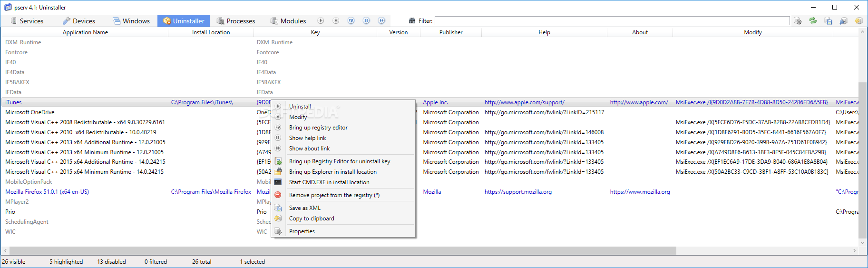Sort by the Application Name column header
The height and width of the screenshot is (268, 868).
click(85, 32)
